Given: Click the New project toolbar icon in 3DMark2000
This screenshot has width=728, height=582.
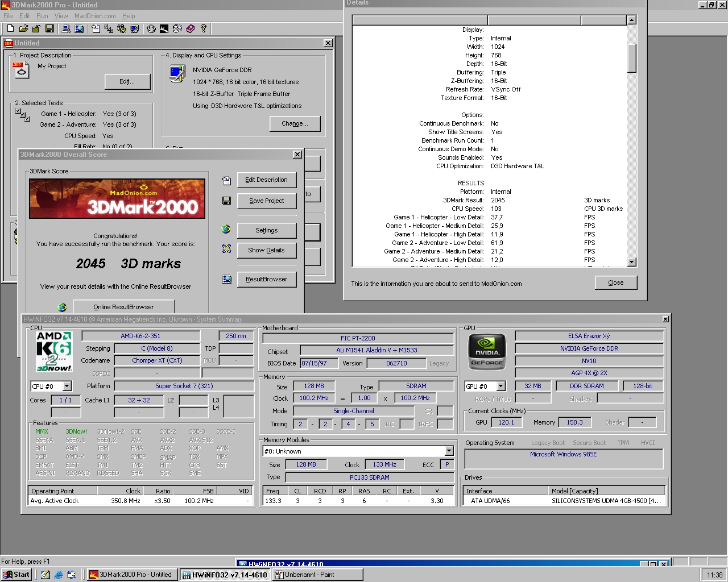Looking at the screenshot, I should coord(10,29).
